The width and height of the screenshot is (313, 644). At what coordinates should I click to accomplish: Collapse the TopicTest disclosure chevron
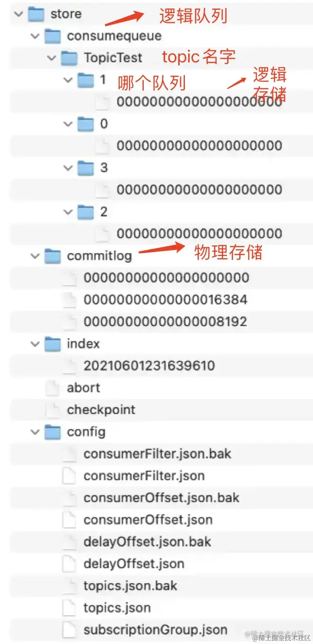pyautogui.click(x=52, y=58)
